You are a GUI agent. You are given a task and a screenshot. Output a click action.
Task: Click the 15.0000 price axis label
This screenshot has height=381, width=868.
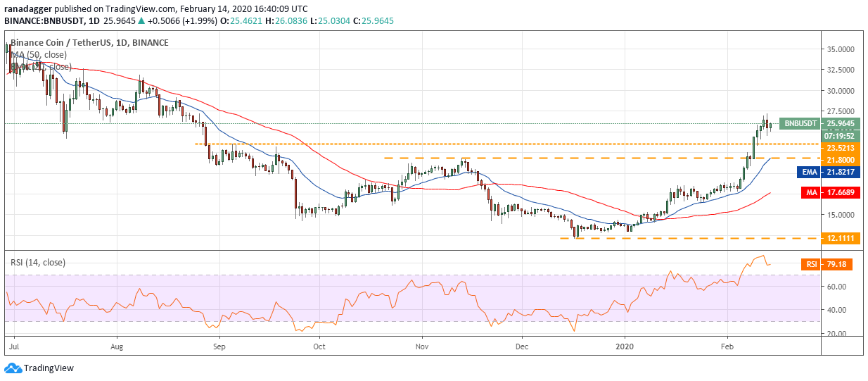(x=840, y=215)
